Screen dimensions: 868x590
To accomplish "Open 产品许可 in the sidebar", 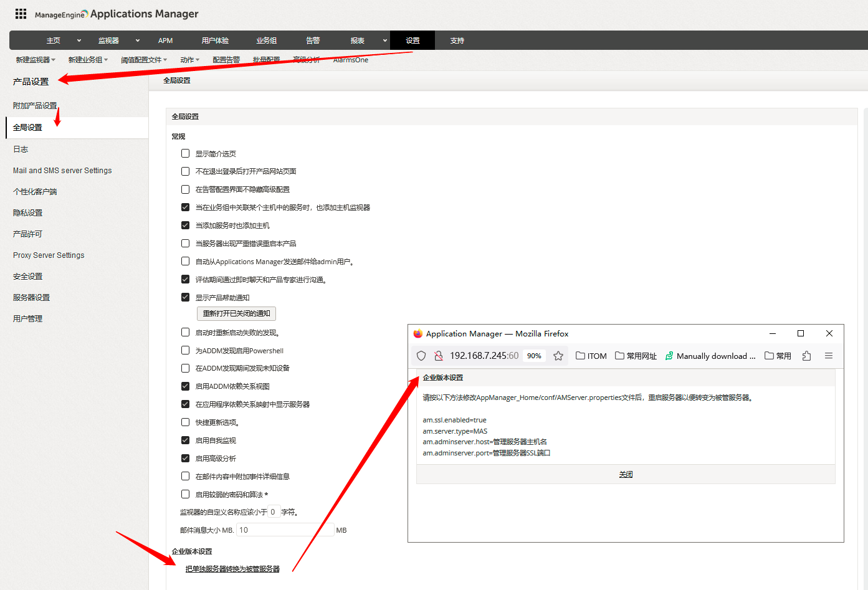I will click(27, 234).
